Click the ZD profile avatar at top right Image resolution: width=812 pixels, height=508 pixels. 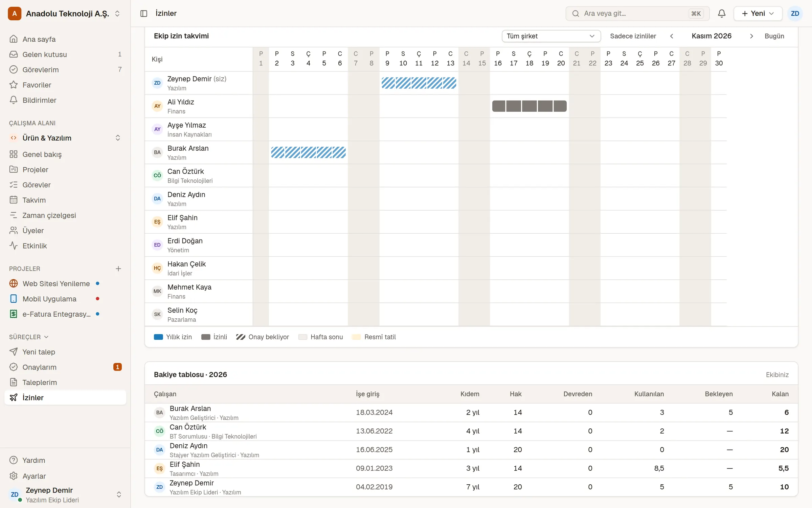[x=795, y=14]
